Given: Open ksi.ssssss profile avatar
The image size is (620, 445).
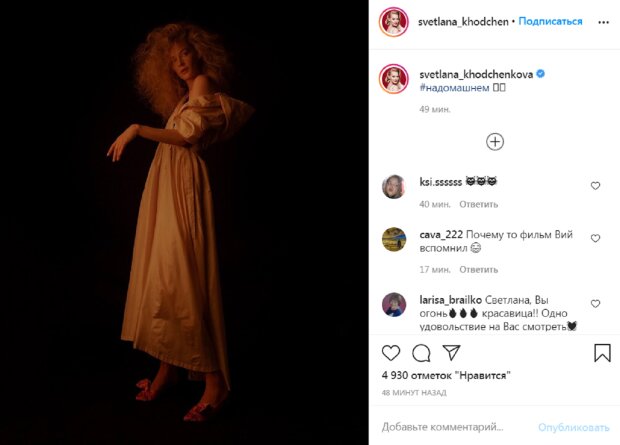Looking at the screenshot, I should tap(394, 187).
